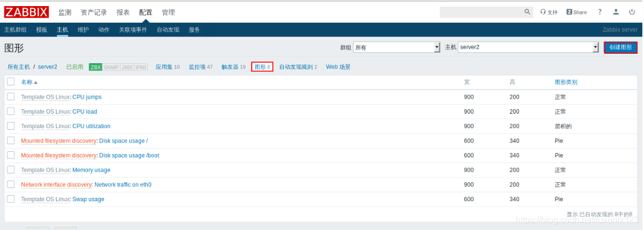Click into the top search field
The image size is (644, 230).
pyautogui.click(x=481, y=12)
